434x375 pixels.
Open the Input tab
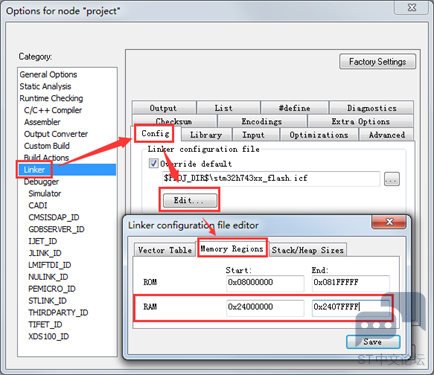coord(255,135)
